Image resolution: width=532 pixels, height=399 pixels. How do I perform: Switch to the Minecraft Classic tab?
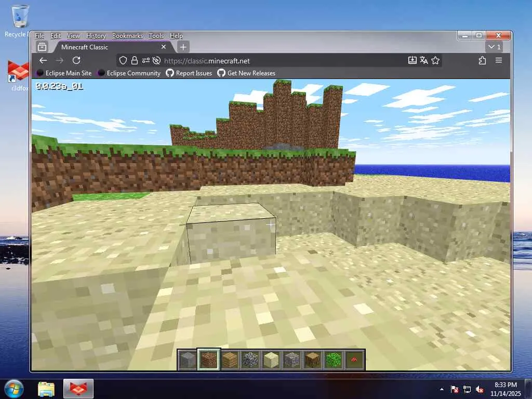[x=113, y=47]
